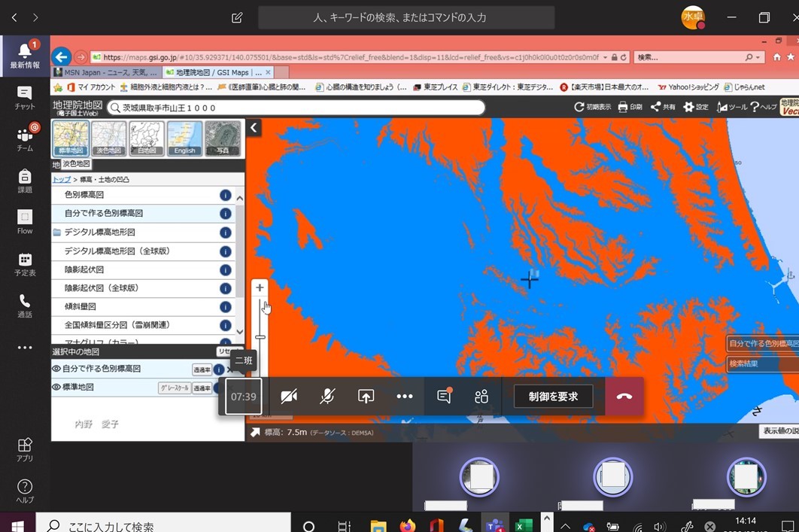Click 初期表示 reset view button
The height and width of the screenshot is (532, 799).
(593, 107)
